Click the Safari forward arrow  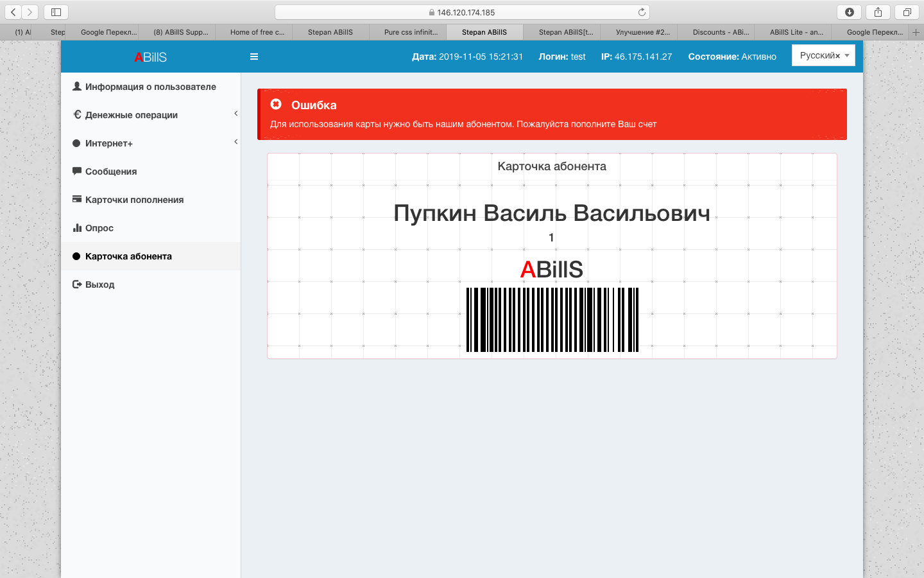(30, 12)
